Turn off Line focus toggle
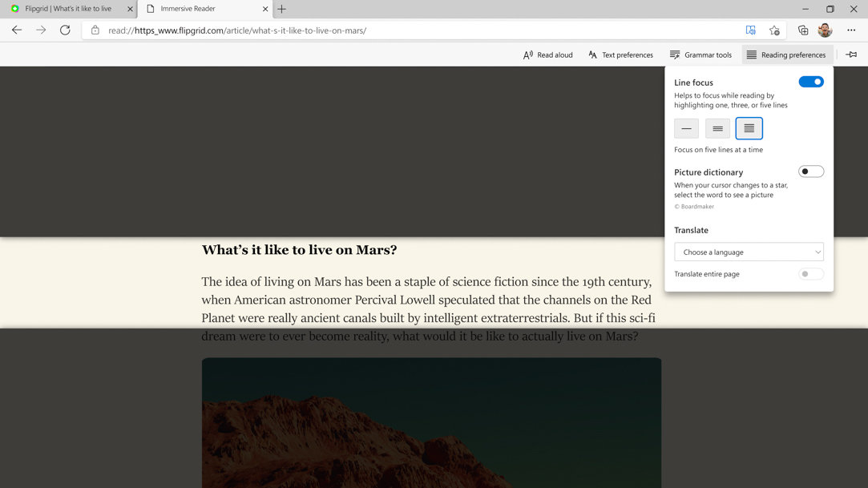 pyautogui.click(x=811, y=82)
